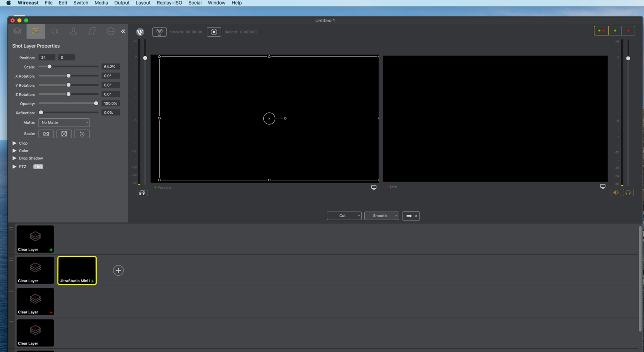Screen dimensions: 644x352
Task: Open the Chroma Key person icon
Action: coord(73,31)
